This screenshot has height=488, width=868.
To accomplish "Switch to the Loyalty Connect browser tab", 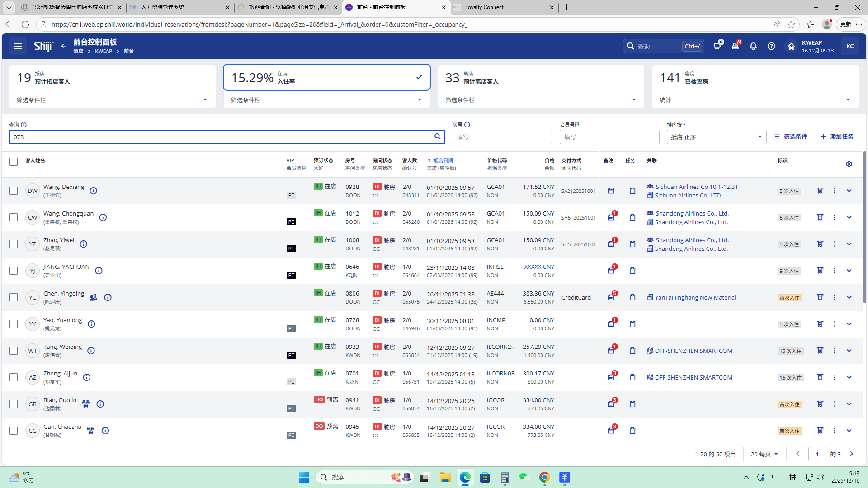I will (484, 7).
